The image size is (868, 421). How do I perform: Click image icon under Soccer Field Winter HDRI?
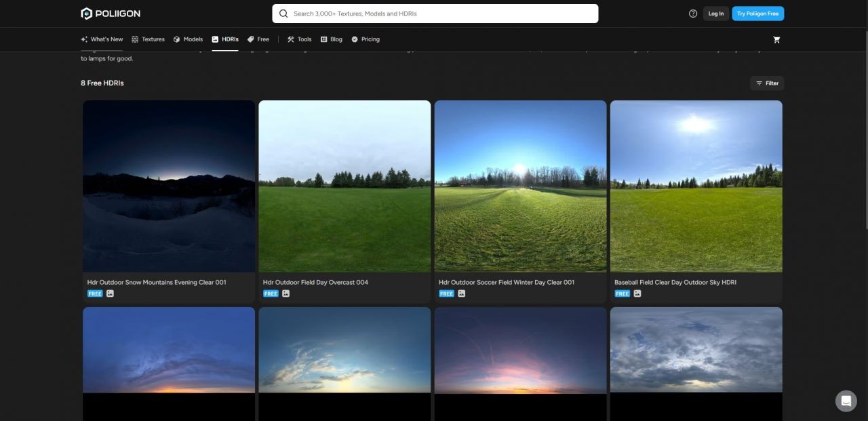[461, 294]
